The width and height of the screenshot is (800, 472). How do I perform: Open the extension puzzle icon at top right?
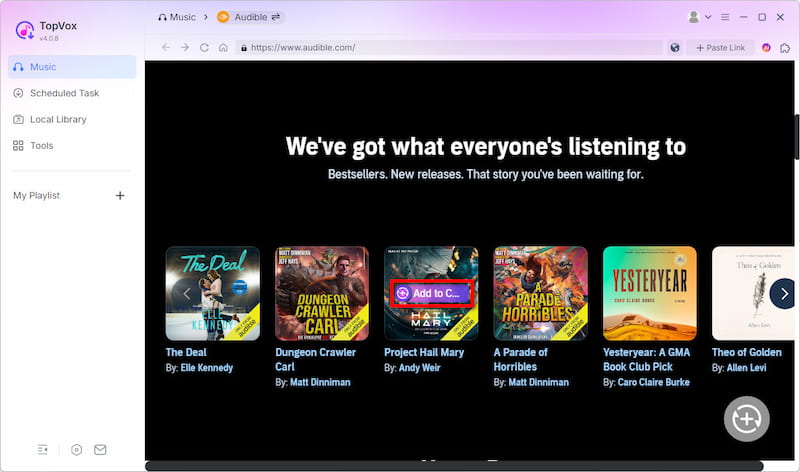pyautogui.click(x=785, y=47)
